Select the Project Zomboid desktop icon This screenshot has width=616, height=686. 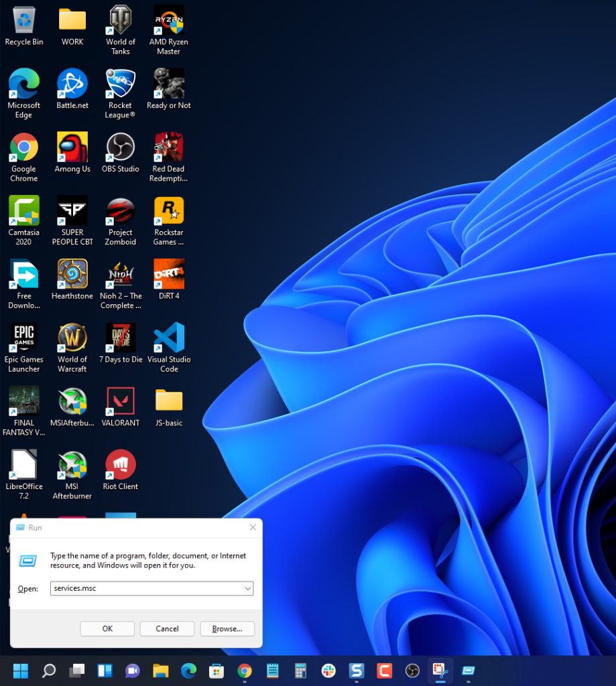[121, 221]
